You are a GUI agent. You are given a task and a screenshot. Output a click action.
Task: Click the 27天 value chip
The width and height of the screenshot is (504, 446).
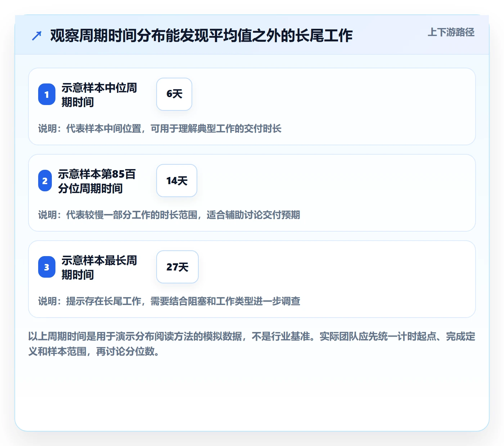[177, 267]
